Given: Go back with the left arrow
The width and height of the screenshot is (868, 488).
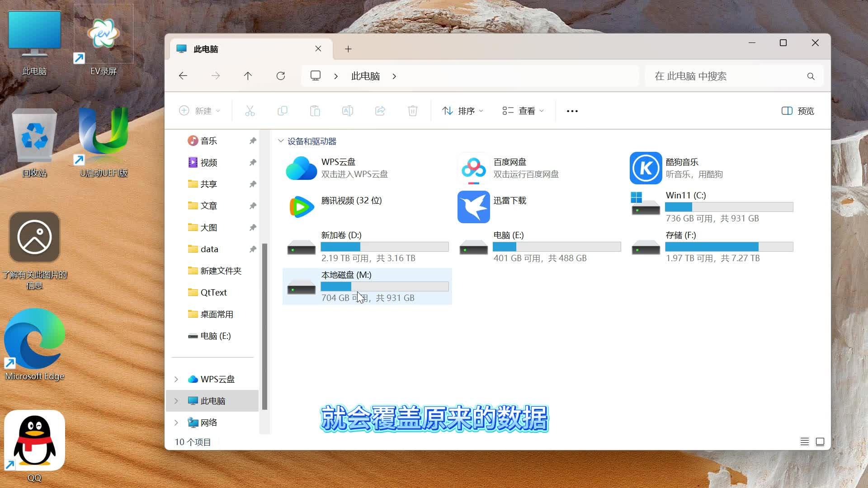Looking at the screenshot, I should tap(183, 76).
